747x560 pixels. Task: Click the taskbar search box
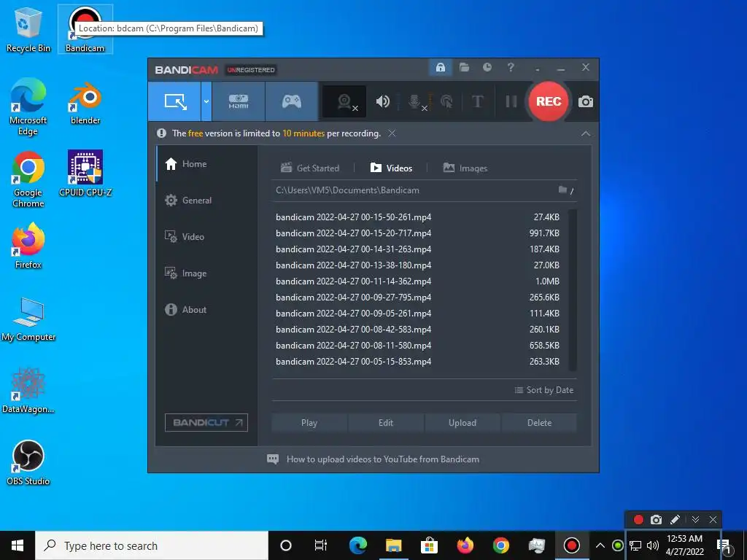tap(152, 545)
